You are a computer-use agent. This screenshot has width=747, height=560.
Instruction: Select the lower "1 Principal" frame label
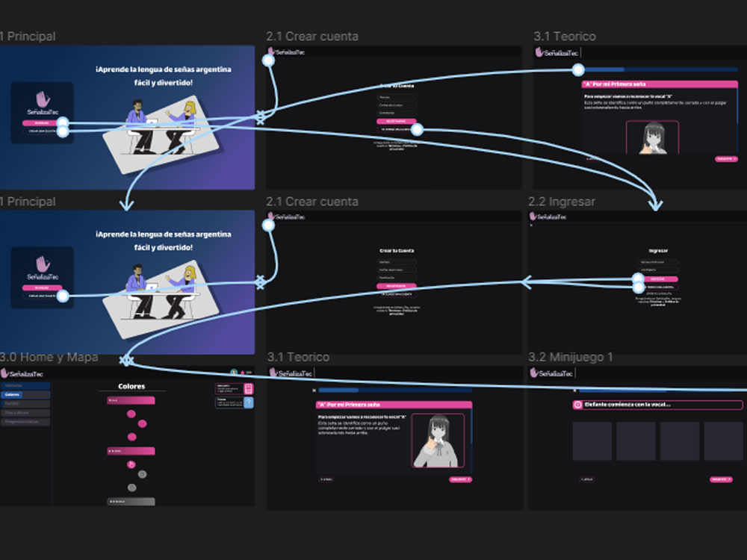point(28,202)
